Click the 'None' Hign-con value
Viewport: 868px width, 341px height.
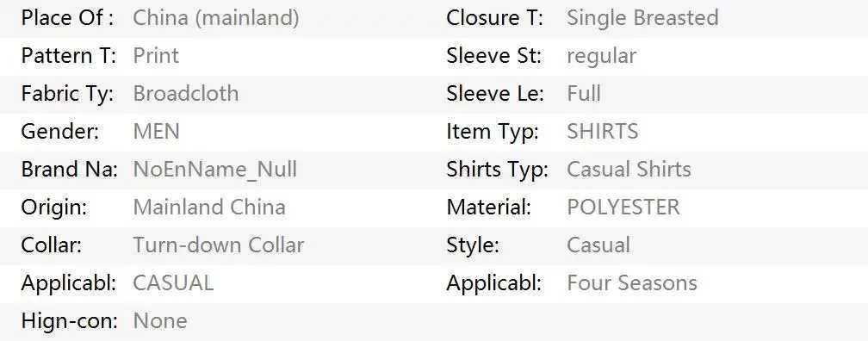coord(160,321)
